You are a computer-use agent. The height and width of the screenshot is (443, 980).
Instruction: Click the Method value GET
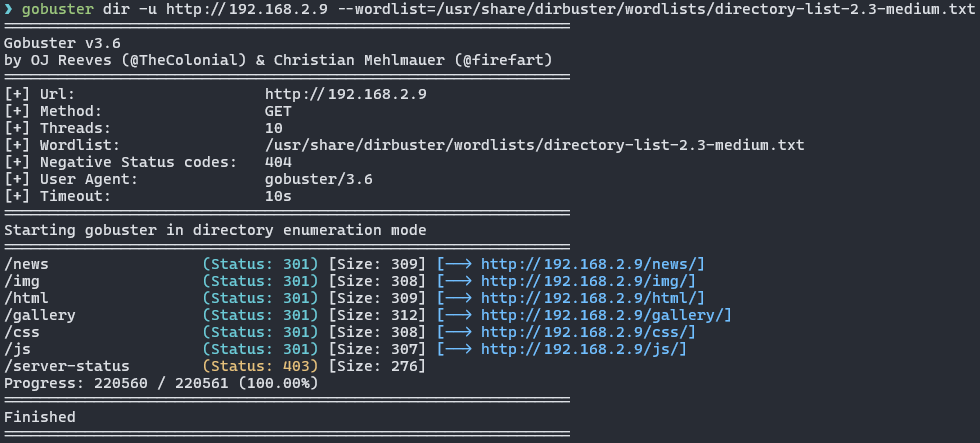(x=278, y=111)
